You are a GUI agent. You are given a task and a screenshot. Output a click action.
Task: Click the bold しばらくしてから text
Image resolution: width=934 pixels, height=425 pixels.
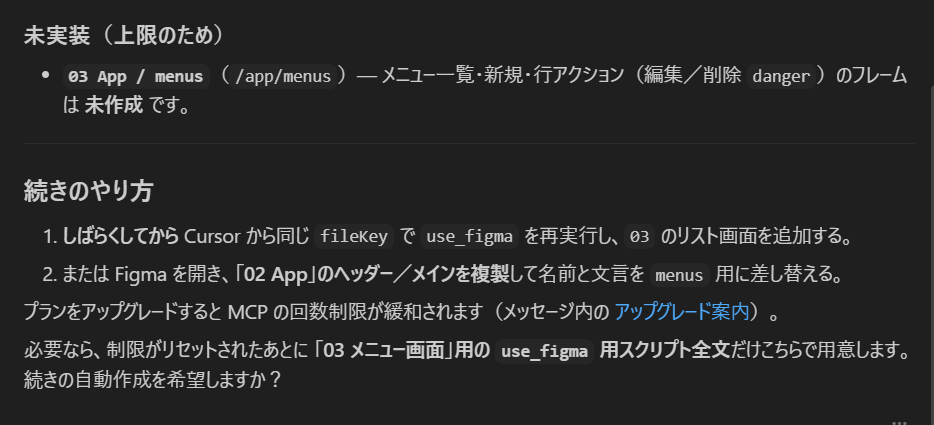[x=122, y=238]
